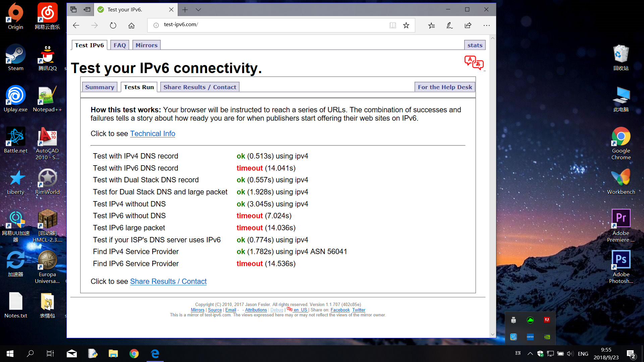Expand hidden system tray icons
Image resolution: width=644 pixels, height=362 pixels.
coord(530,353)
